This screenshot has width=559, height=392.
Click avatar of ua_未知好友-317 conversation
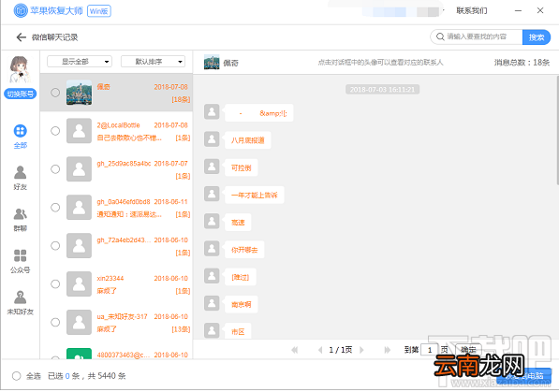(x=80, y=322)
